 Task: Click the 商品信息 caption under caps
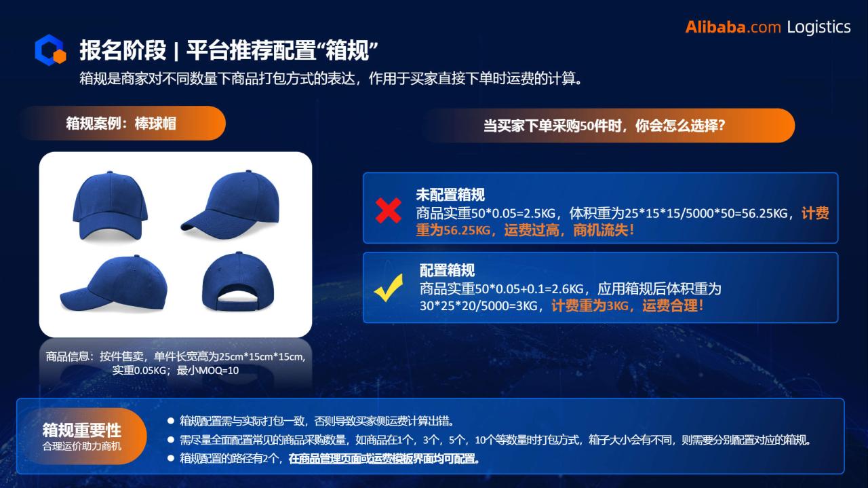tap(176, 363)
